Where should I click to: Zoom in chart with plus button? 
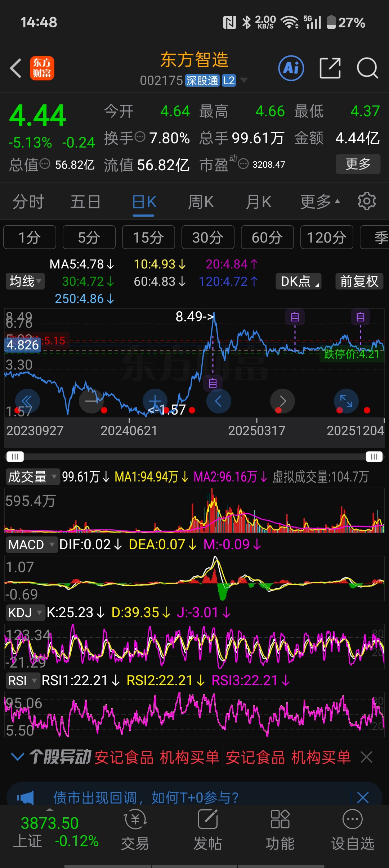pyautogui.click(x=155, y=401)
